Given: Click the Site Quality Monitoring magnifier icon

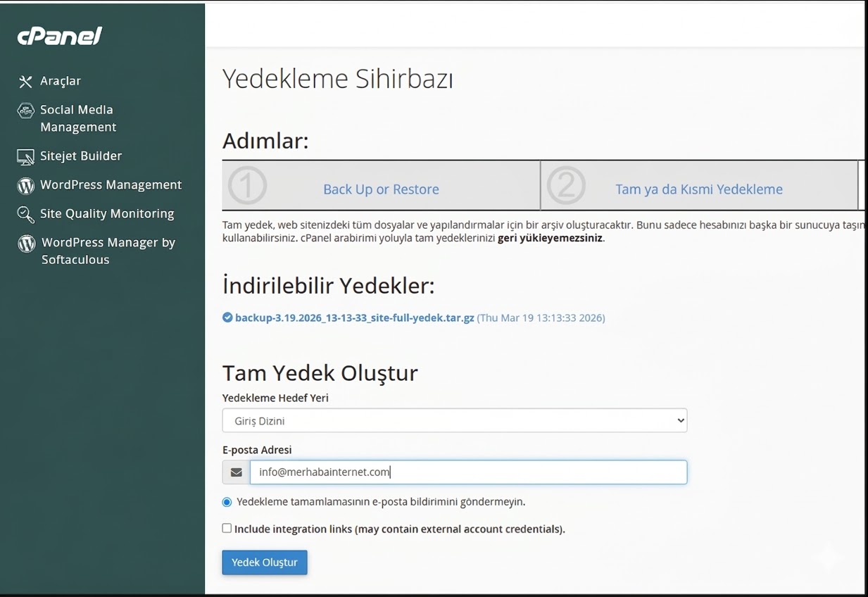Looking at the screenshot, I should point(25,214).
